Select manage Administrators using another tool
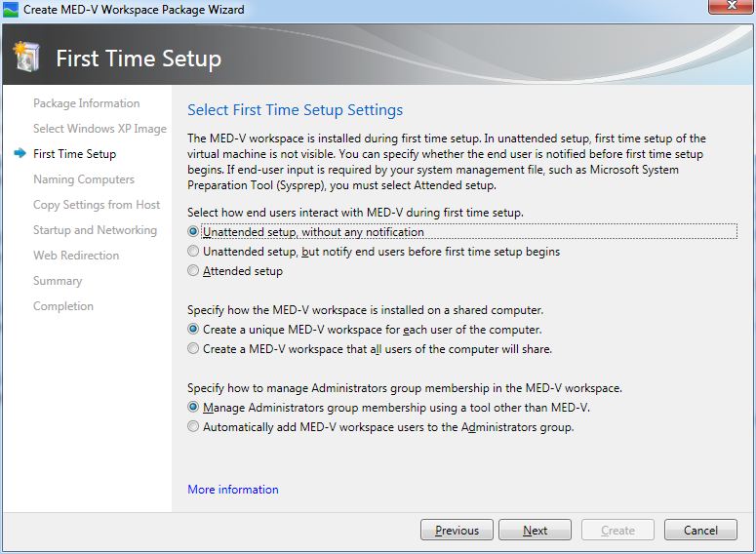Image resolution: width=756 pixels, height=554 pixels. pyautogui.click(x=193, y=407)
